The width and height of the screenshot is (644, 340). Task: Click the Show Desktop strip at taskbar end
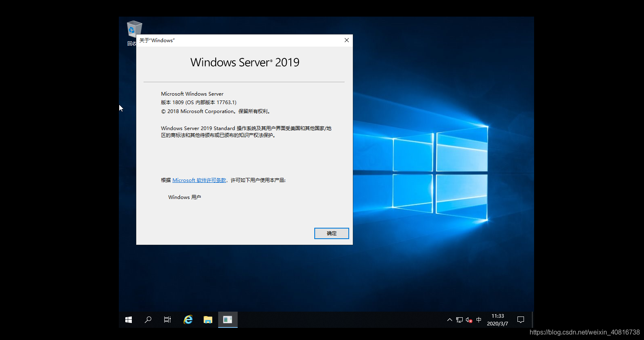click(532, 320)
